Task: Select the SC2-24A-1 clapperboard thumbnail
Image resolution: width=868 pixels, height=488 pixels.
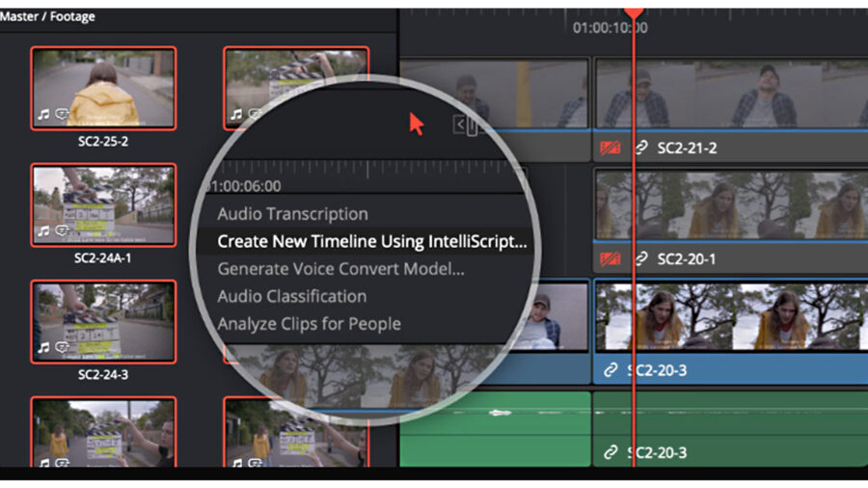Action: point(103,204)
